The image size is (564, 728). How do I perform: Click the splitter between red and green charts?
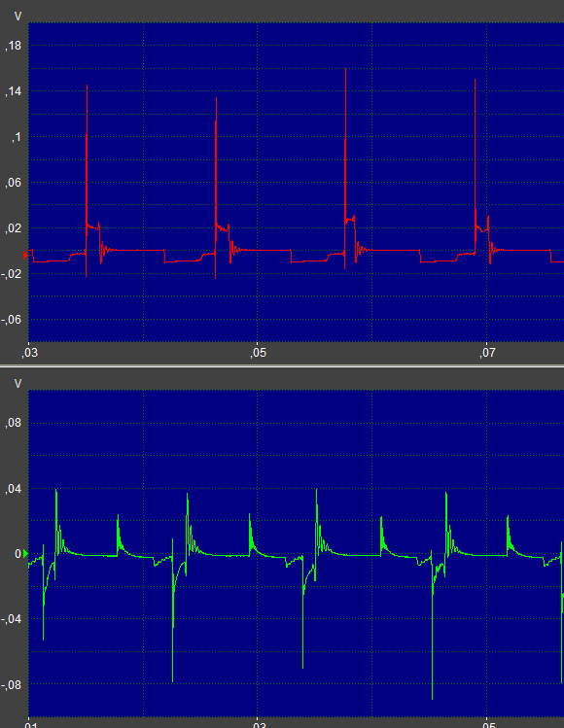coord(282,366)
